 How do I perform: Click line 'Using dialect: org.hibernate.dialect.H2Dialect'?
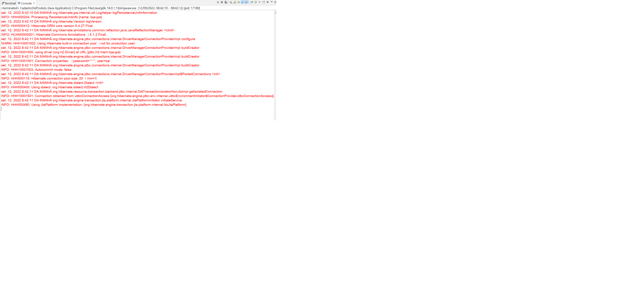[50, 87]
